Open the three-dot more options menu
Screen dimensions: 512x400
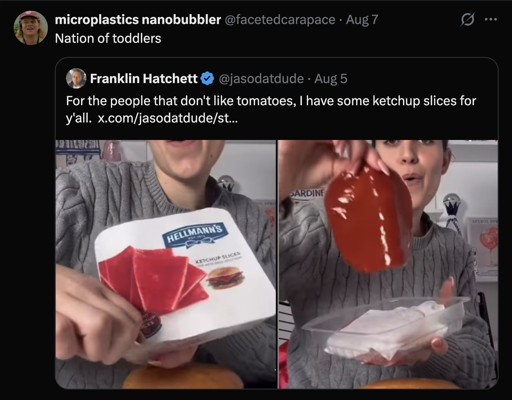tap(491, 20)
